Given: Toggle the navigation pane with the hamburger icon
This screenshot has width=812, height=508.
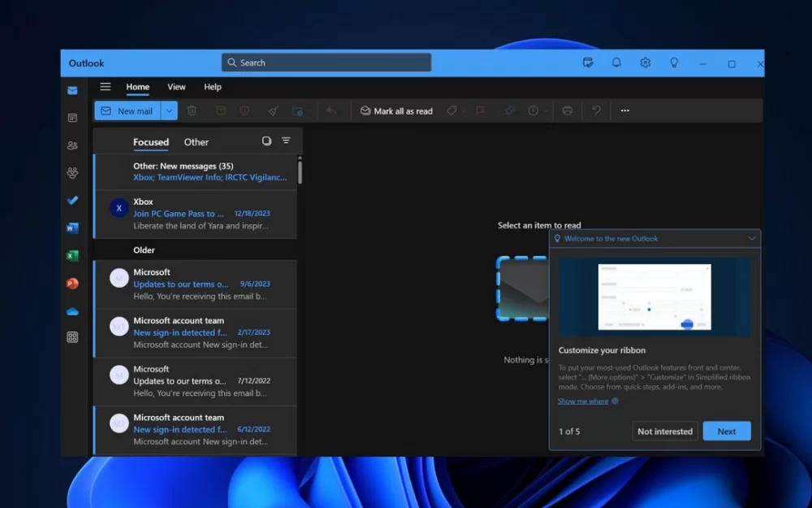Looking at the screenshot, I should (105, 87).
